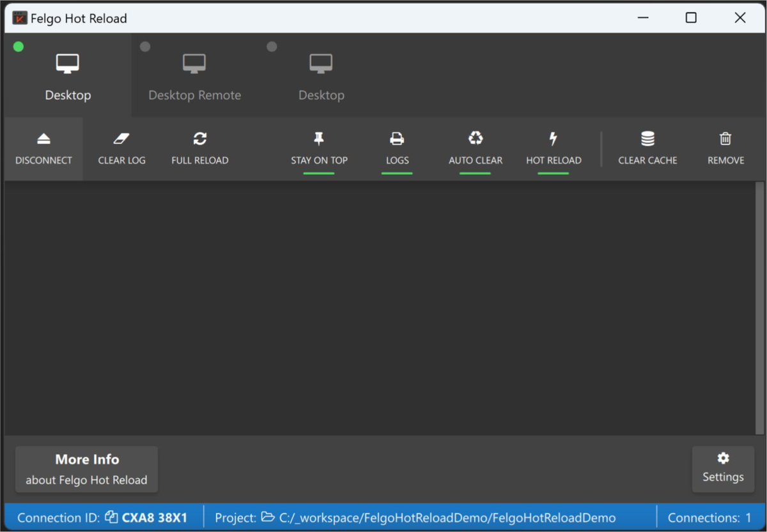Click the Remove trash button

pyautogui.click(x=725, y=149)
